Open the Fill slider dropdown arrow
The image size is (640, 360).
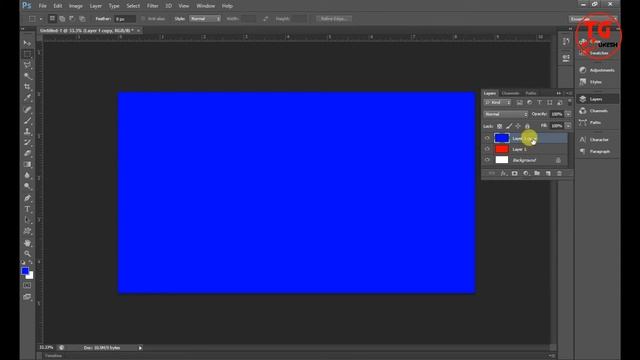coord(568,126)
